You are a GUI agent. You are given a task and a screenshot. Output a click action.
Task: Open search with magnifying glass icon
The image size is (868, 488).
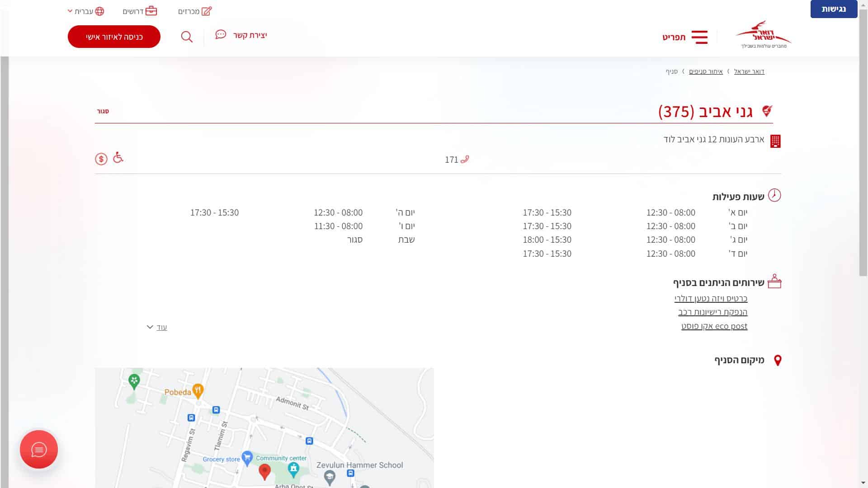[x=187, y=37]
